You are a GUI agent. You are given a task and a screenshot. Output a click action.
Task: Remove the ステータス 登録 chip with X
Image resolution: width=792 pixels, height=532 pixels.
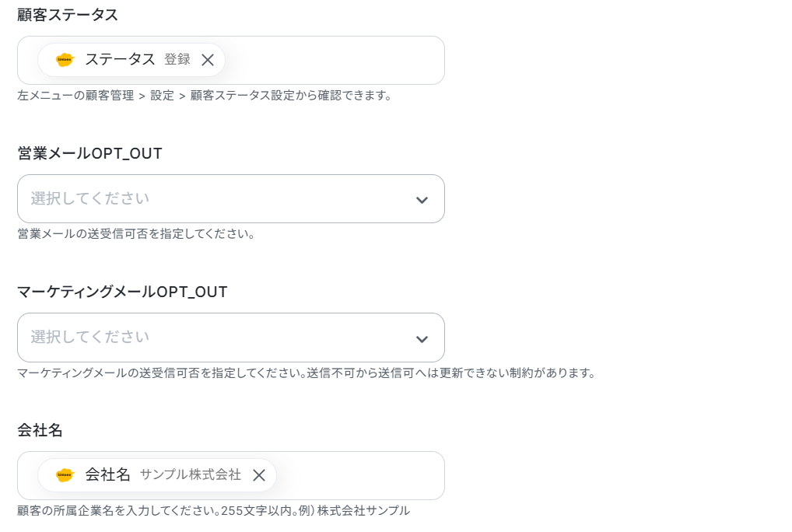(208, 60)
